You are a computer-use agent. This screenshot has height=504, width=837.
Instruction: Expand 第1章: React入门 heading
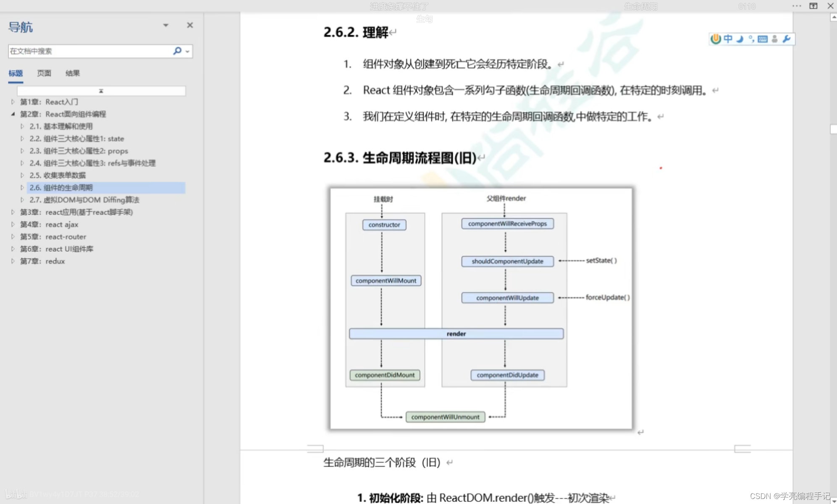pyautogui.click(x=13, y=102)
